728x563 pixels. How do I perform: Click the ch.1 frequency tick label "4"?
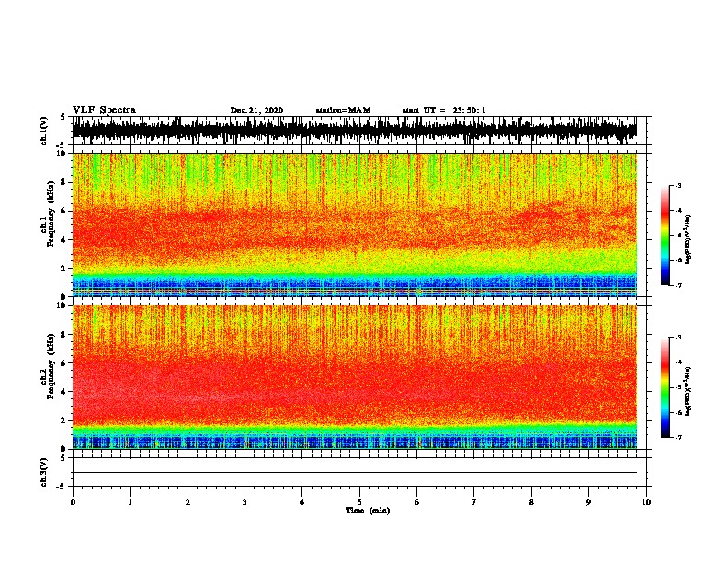(x=63, y=240)
